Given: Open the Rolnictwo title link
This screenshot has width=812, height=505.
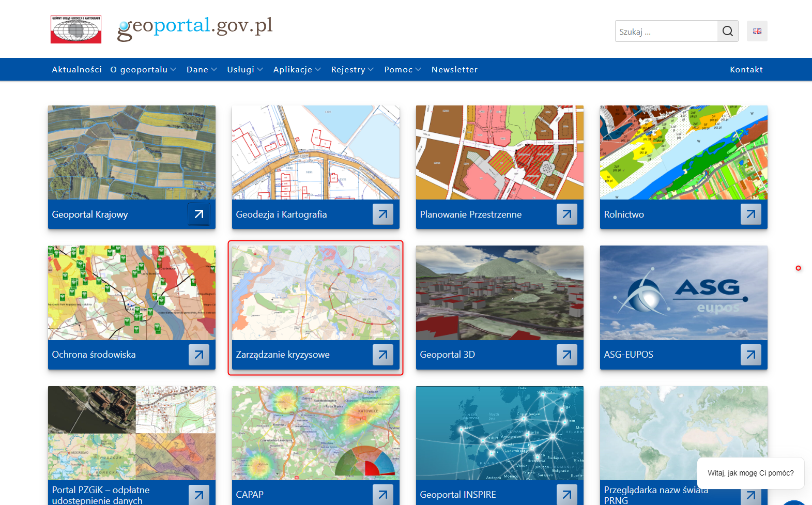Looking at the screenshot, I should [x=624, y=215].
